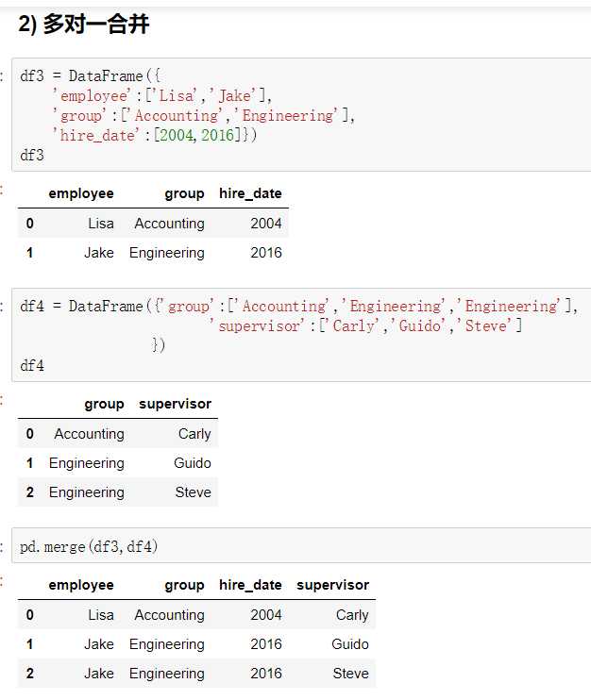Screen dimensions: 591x700
Task: Select 'supervisor' header in df4 output table
Action: point(175,404)
